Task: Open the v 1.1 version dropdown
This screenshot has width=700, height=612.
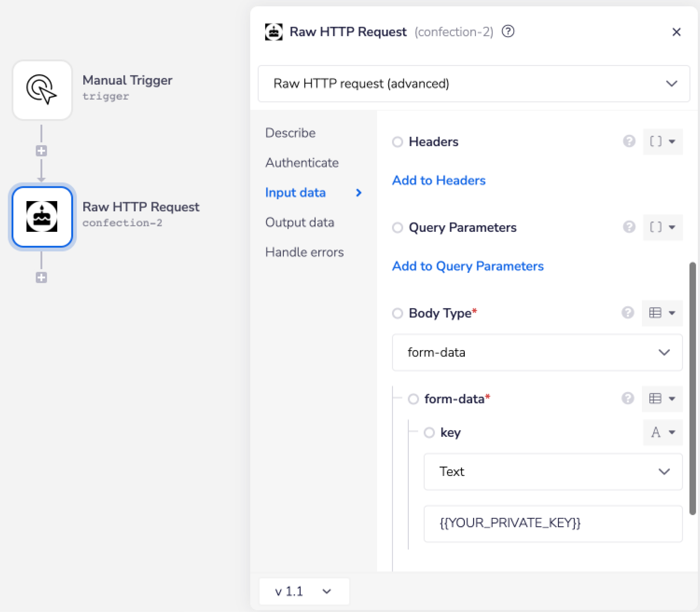Action: pyautogui.click(x=303, y=591)
